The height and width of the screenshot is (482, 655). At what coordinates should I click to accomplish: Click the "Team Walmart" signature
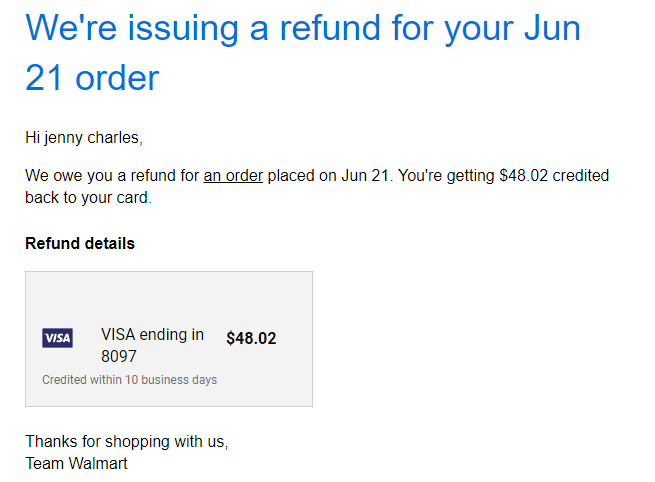point(76,463)
